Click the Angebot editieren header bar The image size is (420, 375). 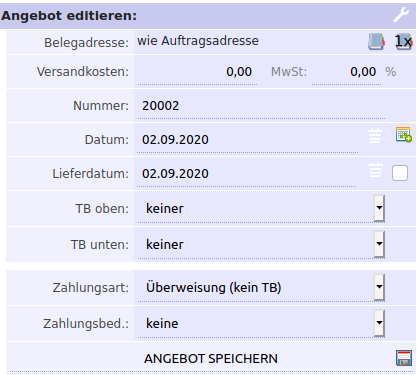(x=208, y=16)
